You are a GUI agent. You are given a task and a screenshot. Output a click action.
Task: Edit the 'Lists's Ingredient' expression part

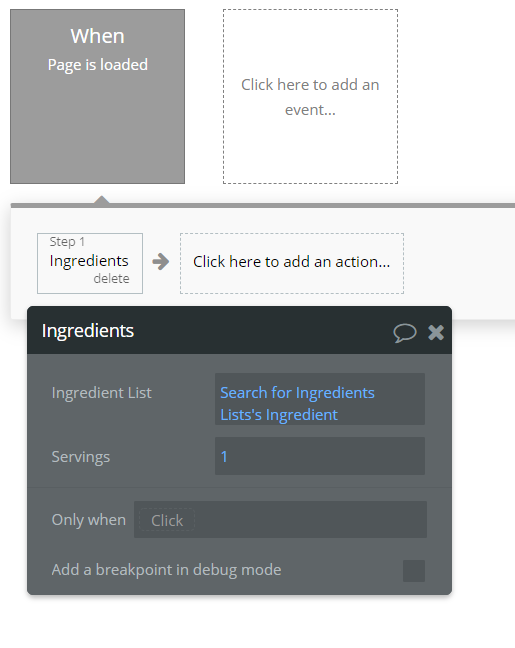[x=279, y=415]
